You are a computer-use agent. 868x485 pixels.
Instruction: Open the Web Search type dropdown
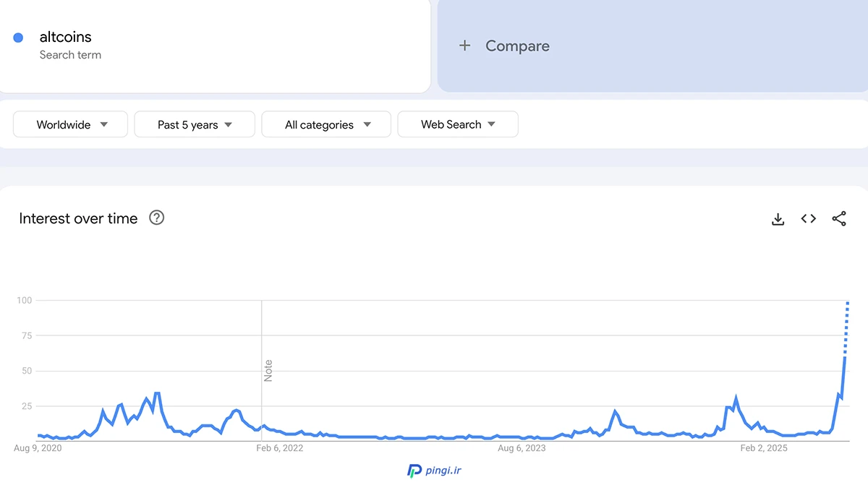458,124
